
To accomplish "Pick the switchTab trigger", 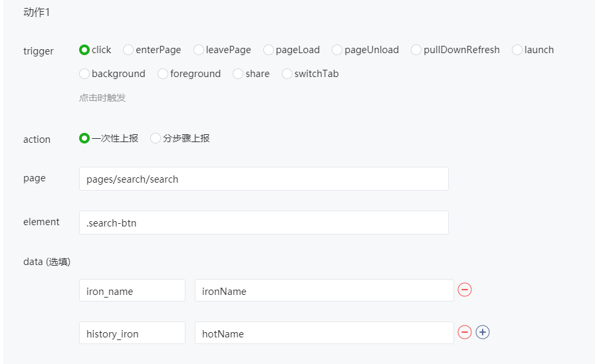I will click(x=287, y=74).
